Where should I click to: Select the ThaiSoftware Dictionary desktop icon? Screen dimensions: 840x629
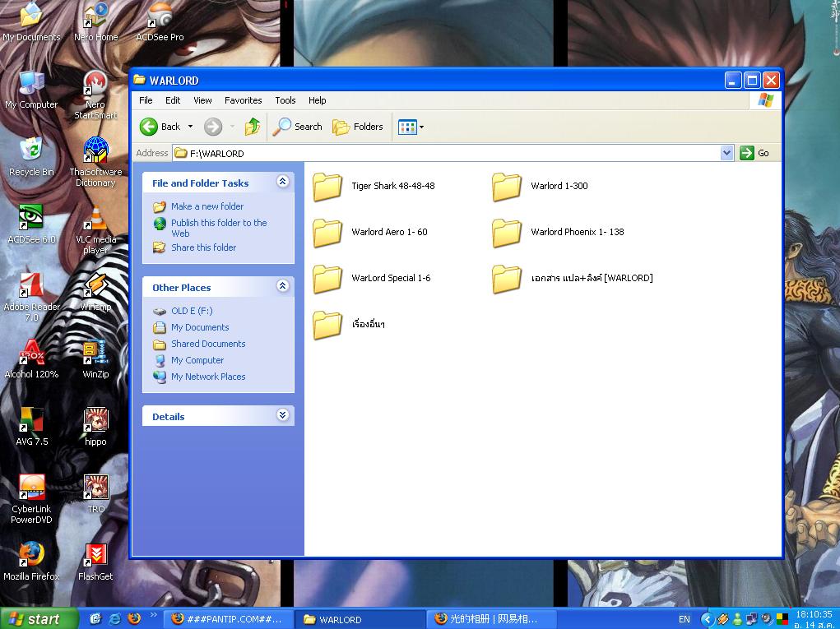point(95,163)
